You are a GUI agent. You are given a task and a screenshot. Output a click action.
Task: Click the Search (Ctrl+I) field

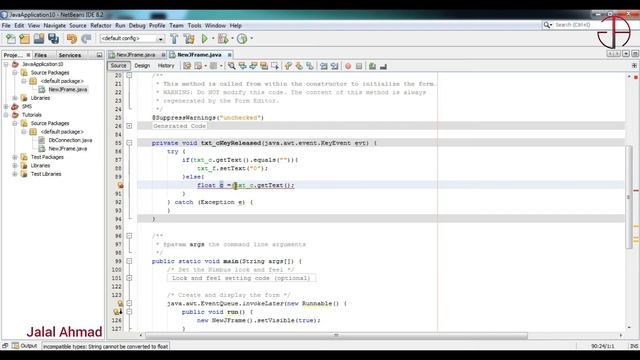[573, 25]
